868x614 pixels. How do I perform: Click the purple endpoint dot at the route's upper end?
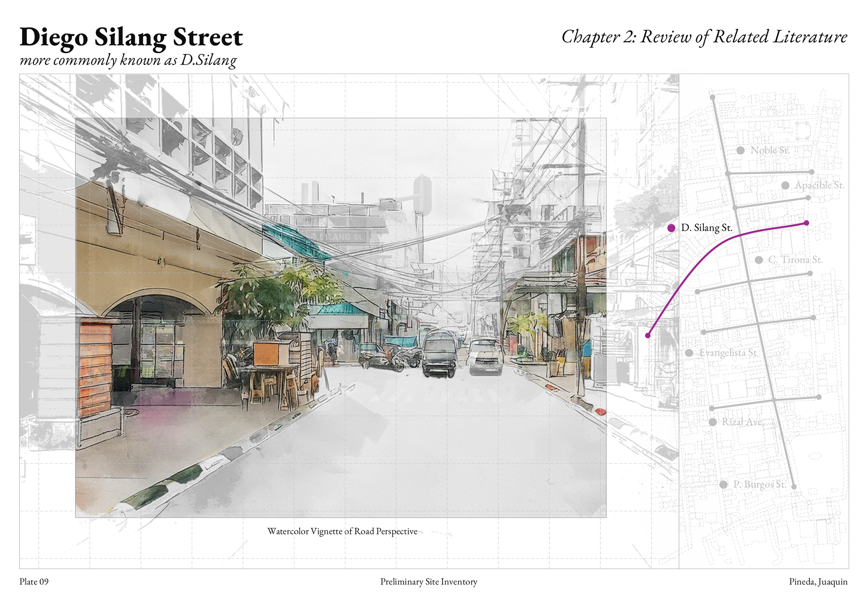[807, 223]
